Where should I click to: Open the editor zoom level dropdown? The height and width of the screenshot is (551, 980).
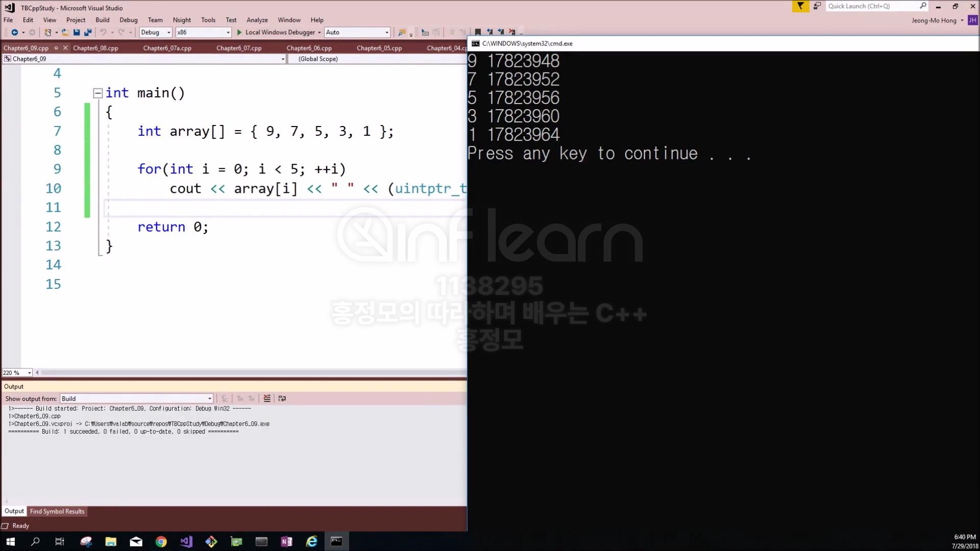point(29,373)
